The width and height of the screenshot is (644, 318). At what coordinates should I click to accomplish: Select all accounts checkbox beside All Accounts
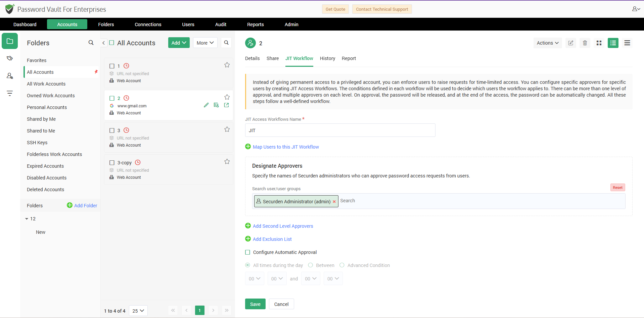tap(112, 43)
